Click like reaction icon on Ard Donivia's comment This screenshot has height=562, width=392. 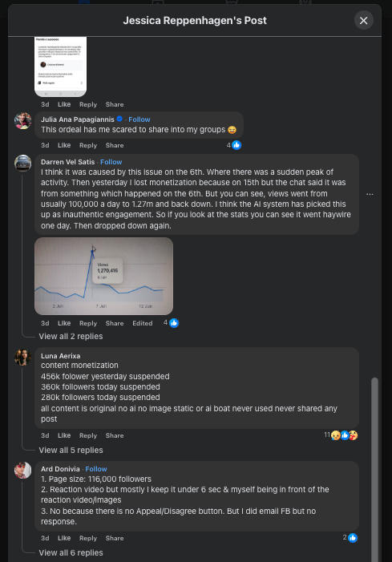pos(353,538)
